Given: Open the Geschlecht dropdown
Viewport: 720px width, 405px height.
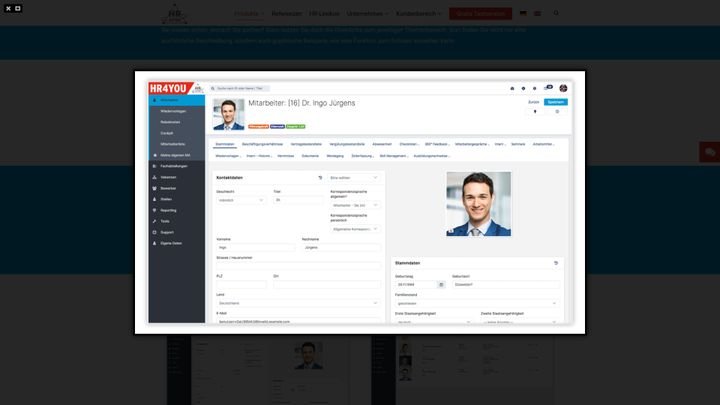Looking at the screenshot, I should 241,200.
